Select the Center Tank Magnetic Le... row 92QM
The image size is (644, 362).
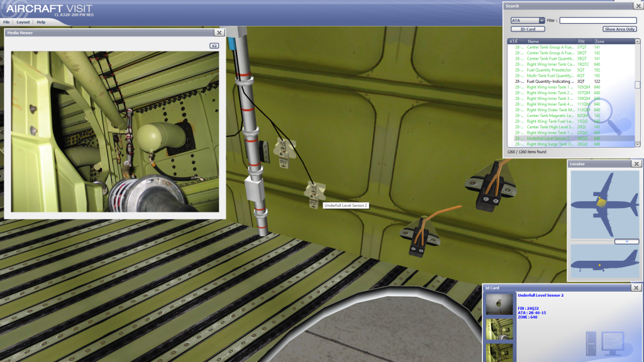point(571,116)
